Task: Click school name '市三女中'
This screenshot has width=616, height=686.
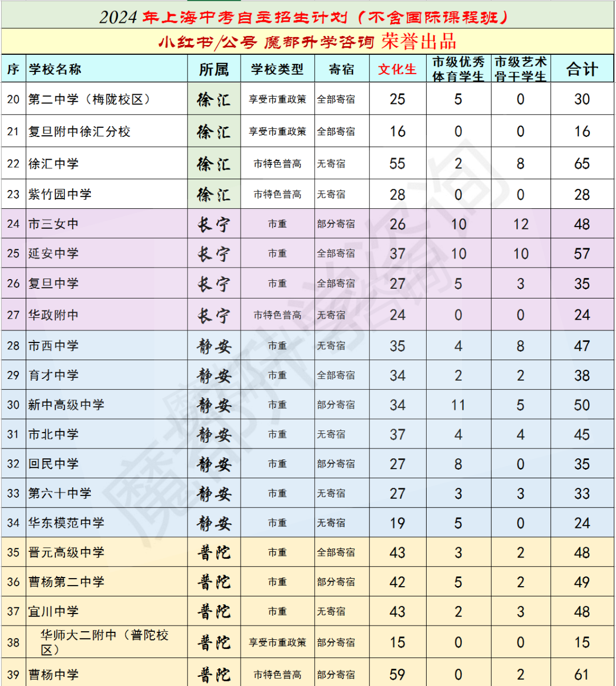Action: coord(54,224)
